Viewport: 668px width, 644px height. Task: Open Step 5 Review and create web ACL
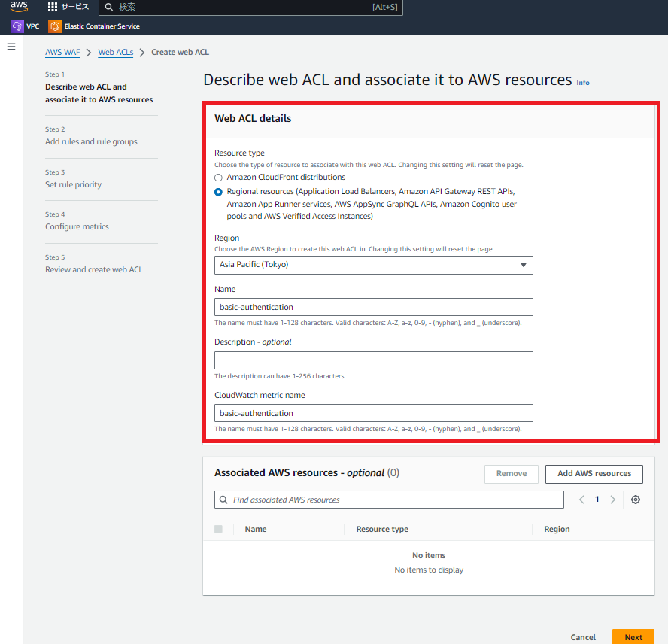pos(94,269)
